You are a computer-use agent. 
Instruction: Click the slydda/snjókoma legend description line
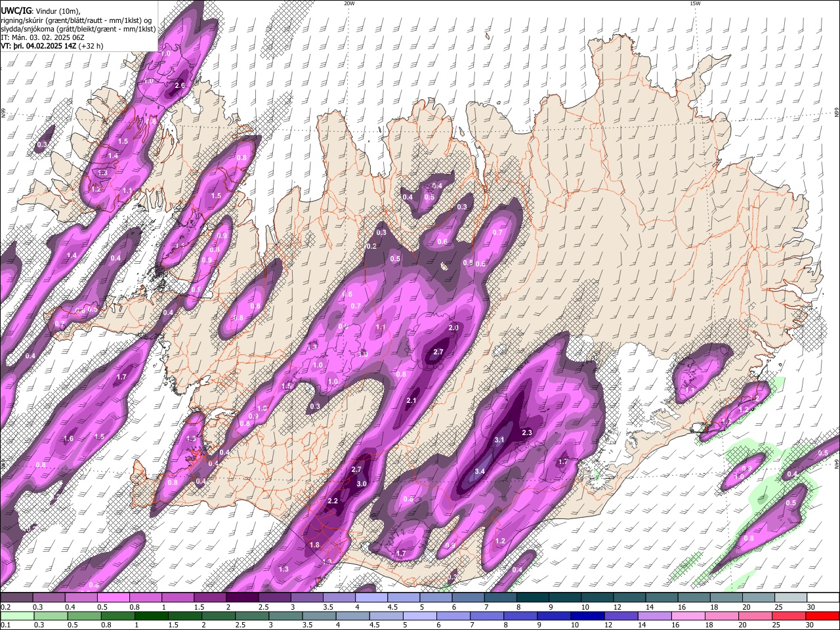tap(78, 29)
